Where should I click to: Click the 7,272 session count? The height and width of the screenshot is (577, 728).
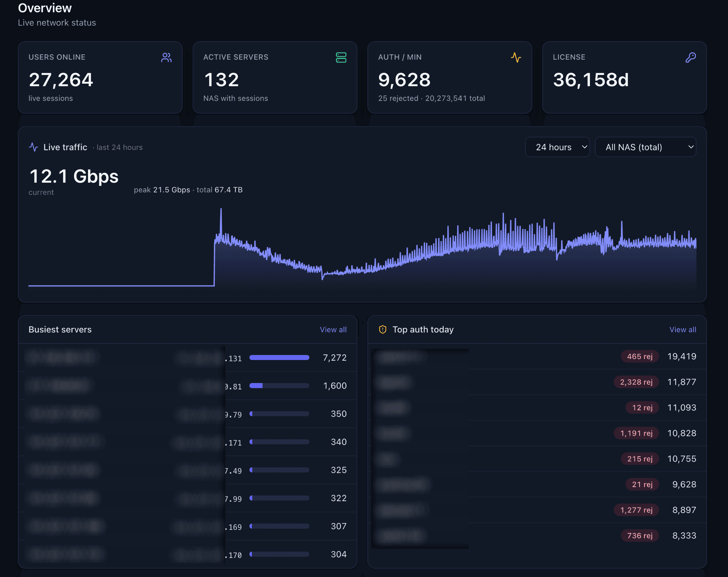tap(335, 357)
